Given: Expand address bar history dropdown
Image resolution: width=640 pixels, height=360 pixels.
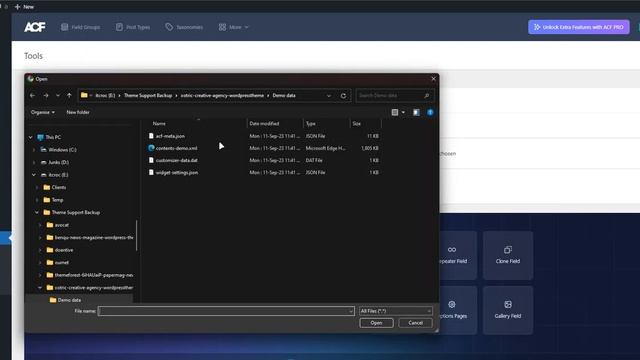Looking at the screenshot, I should click(329, 96).
